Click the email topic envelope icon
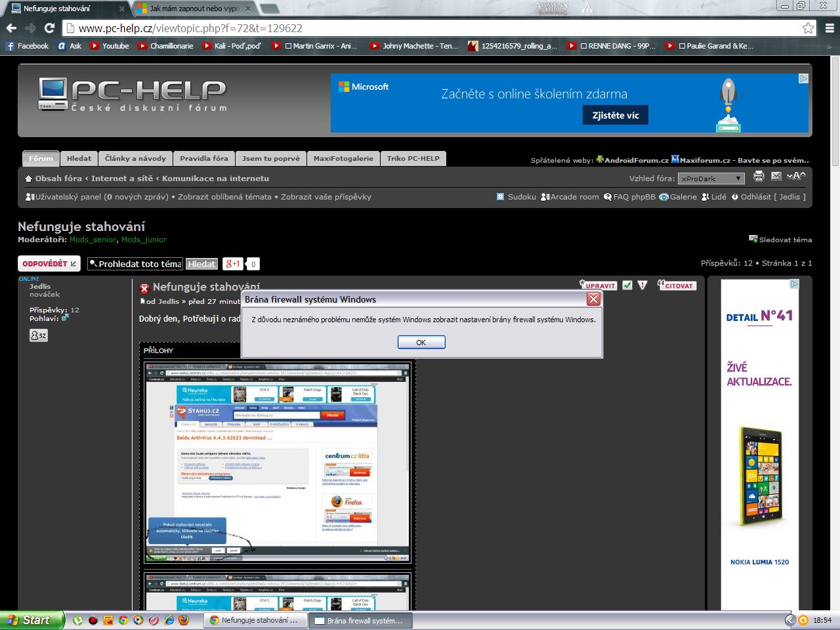 tap(776, 176)
